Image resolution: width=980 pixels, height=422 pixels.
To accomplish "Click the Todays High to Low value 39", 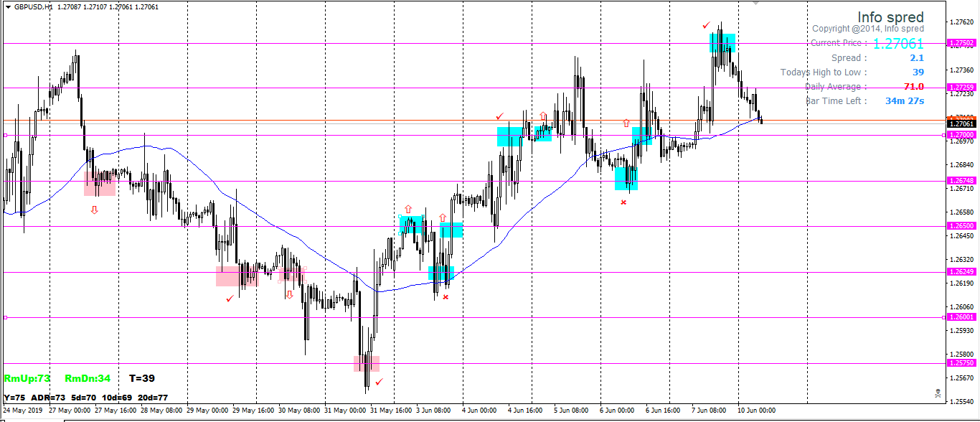I will [918, 72].
